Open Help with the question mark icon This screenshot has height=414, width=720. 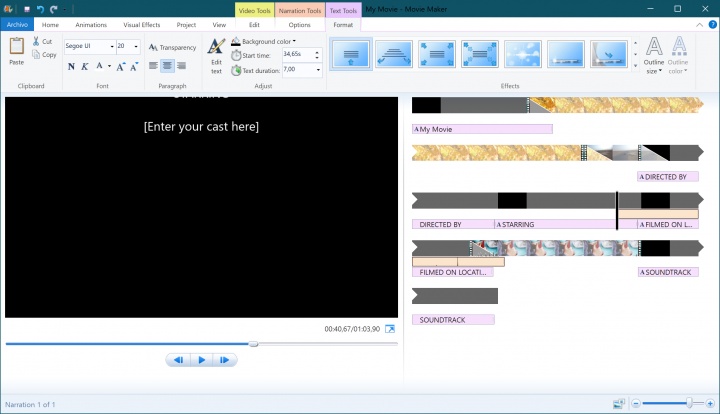click(x=713, y=25)
